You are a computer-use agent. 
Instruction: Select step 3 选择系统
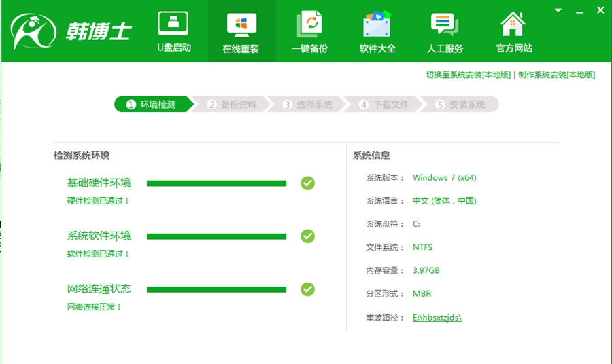point(309,105)
